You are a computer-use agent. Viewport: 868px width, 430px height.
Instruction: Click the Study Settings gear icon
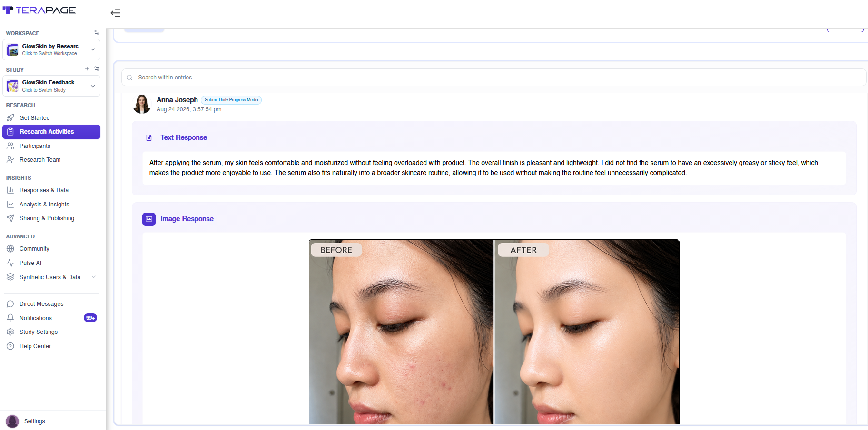click(10, 332)
